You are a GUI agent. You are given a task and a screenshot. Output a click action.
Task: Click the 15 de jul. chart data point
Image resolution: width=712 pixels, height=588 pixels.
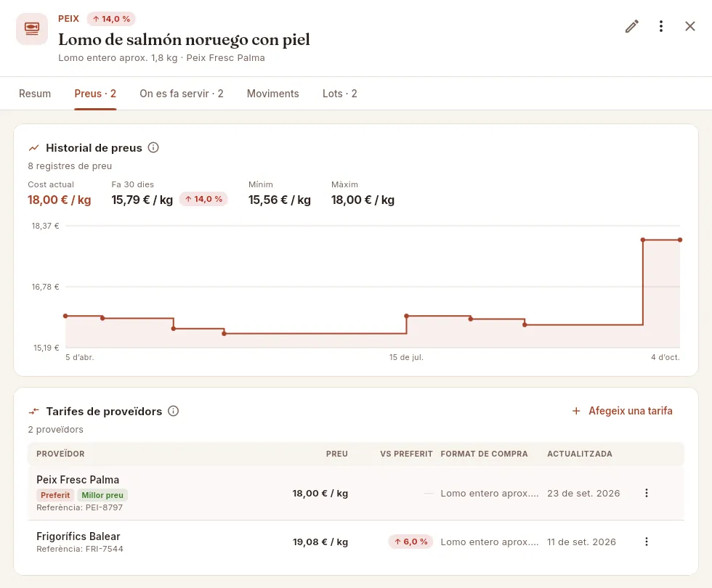pyautogui.click(x=406, y=316)
